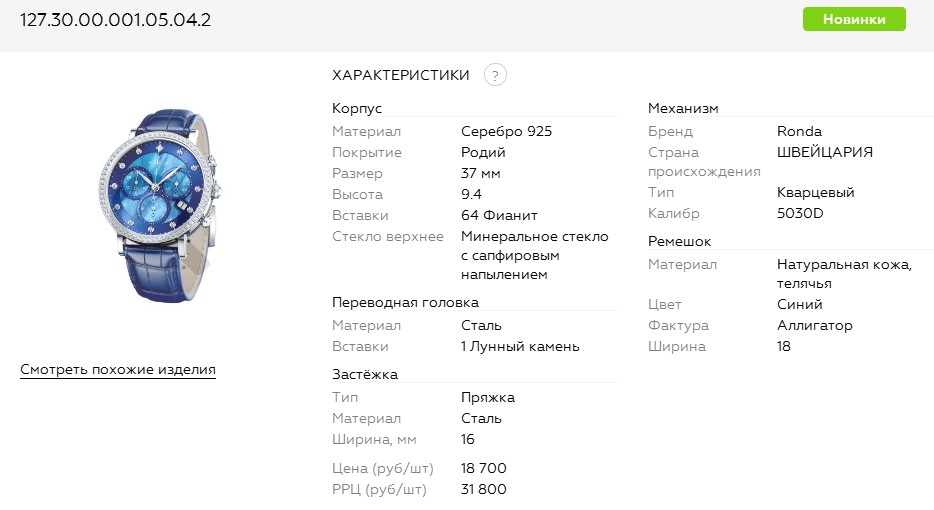The width and height of the screenshot is (934, 510).
Task: Click the 64 Фианит inserts value
Action: tap(499, 215)
